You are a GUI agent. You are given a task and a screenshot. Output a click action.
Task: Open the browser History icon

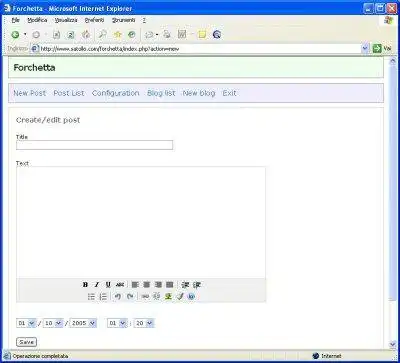point(132,34)
